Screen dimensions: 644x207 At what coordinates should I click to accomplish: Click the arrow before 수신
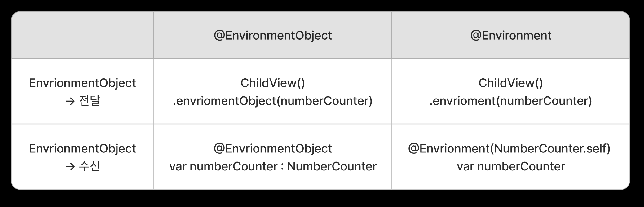click(x=70, y=167)
